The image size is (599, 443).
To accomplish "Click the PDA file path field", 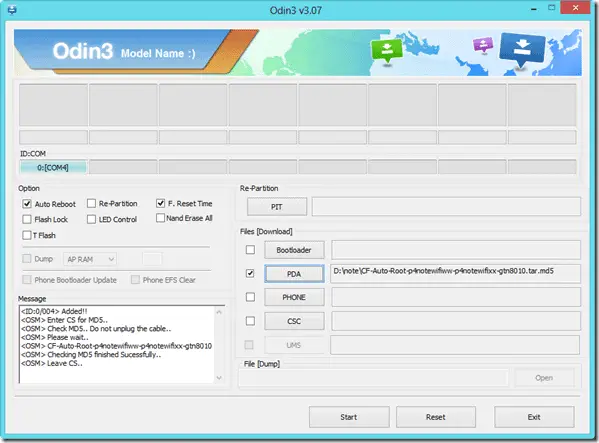I will click(455, 273).
